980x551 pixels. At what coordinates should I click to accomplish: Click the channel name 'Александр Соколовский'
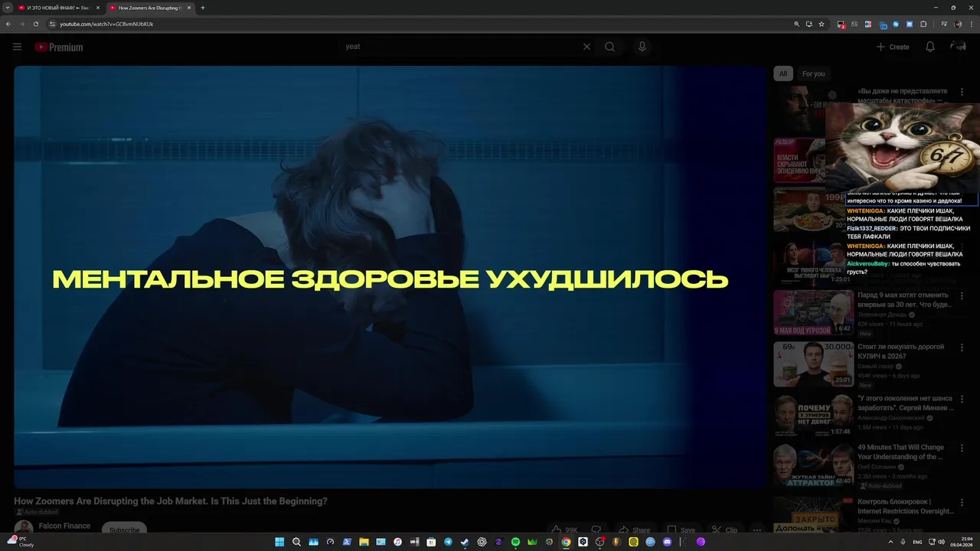[x=891, y=418]
